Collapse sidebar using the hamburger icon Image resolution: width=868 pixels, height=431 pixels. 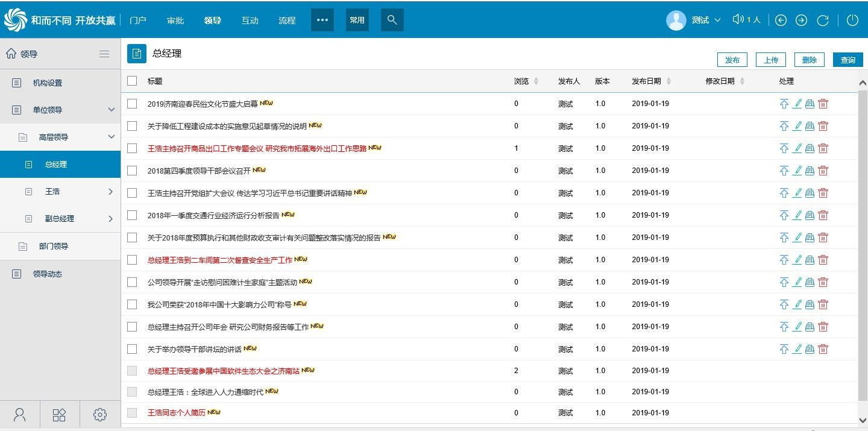point(104,54)
